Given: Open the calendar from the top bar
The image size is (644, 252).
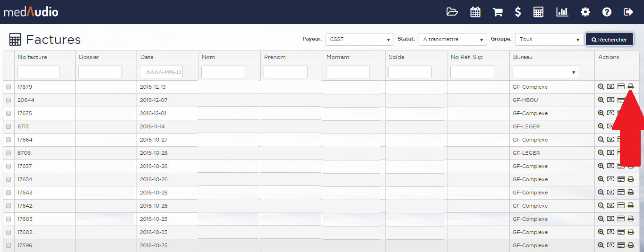Looking at the screenshot, I should [475, 12].
